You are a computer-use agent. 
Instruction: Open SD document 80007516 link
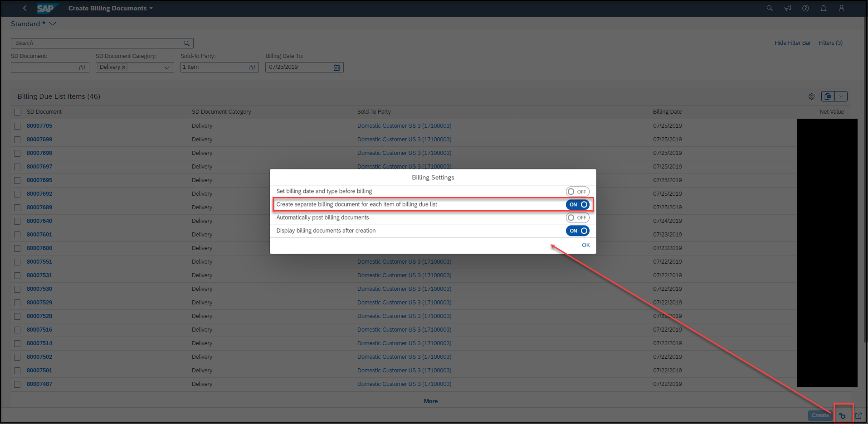pos(39,330)
